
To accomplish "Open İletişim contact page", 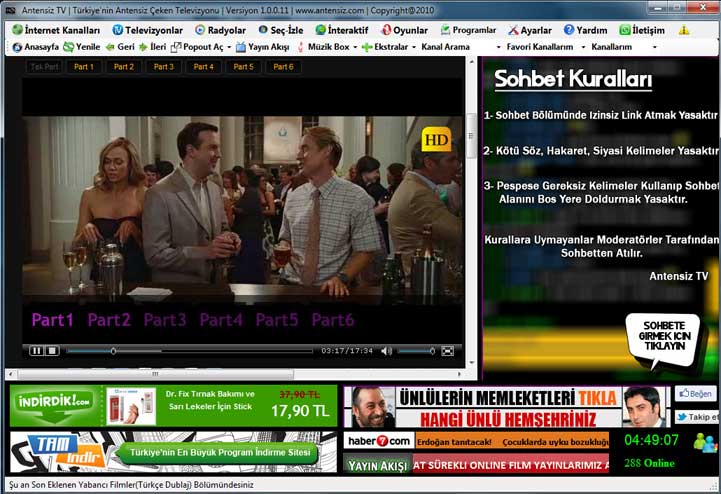I will coord(642,30).
